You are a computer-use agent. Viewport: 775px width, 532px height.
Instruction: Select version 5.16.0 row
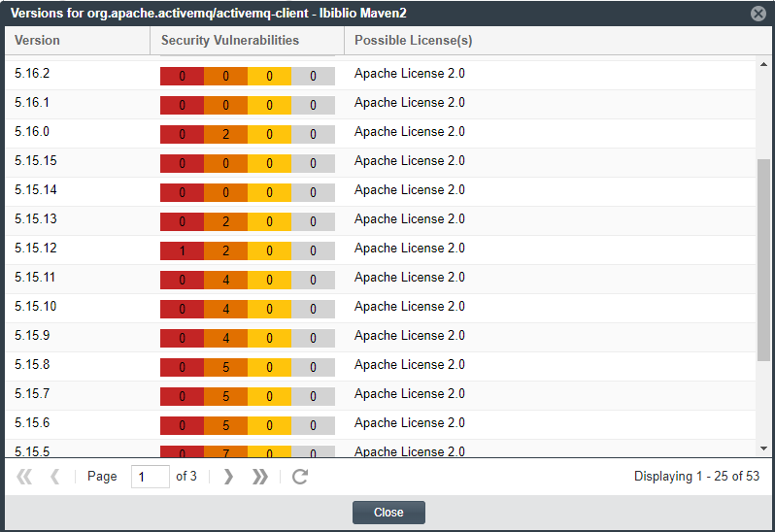(x=380, y=133)
